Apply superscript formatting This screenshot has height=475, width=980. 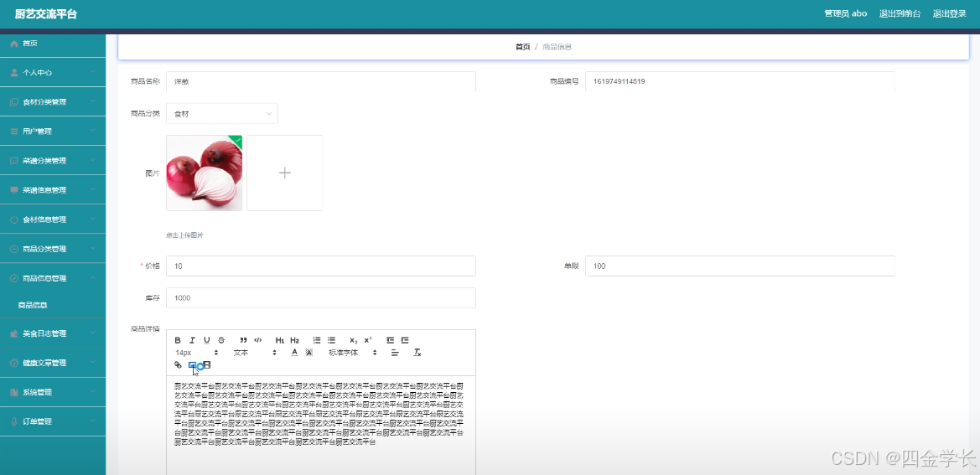[x=368, y=340]
